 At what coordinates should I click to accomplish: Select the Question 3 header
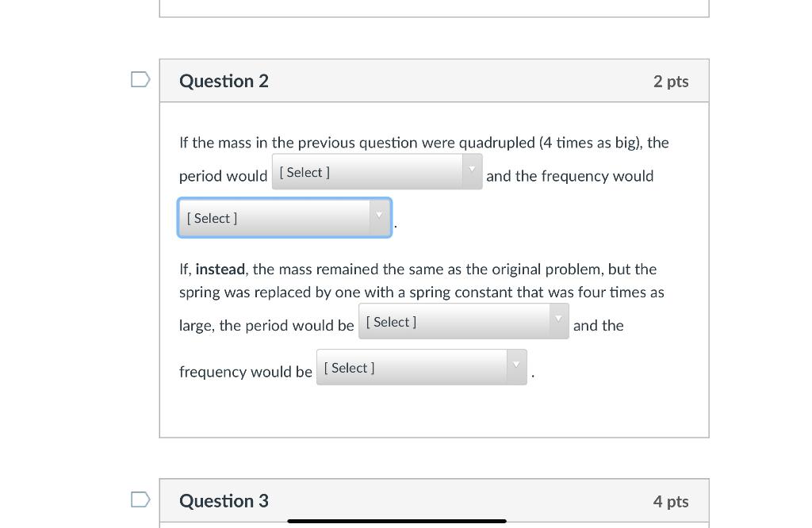(224, 500)
